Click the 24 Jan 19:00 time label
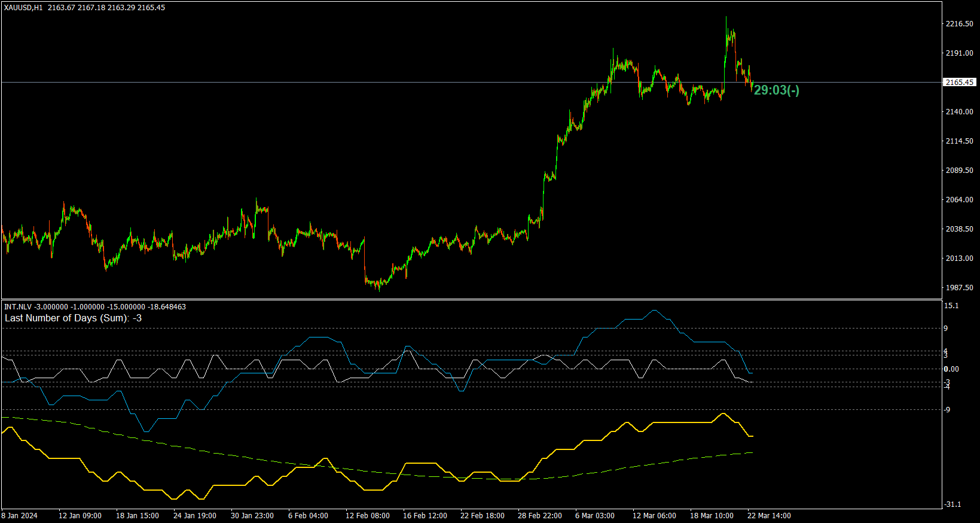 pyautogui.click(x=195, y=516)
